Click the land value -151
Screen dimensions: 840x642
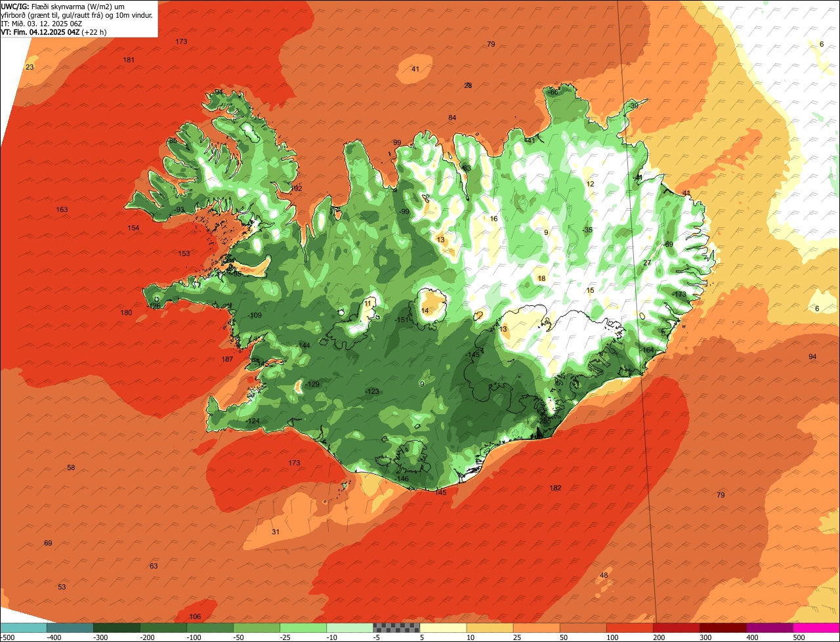(402, 320)
